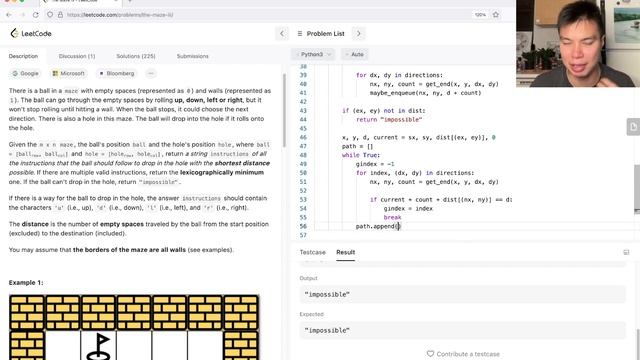Click Contribute a testcase link

[468, 354]
